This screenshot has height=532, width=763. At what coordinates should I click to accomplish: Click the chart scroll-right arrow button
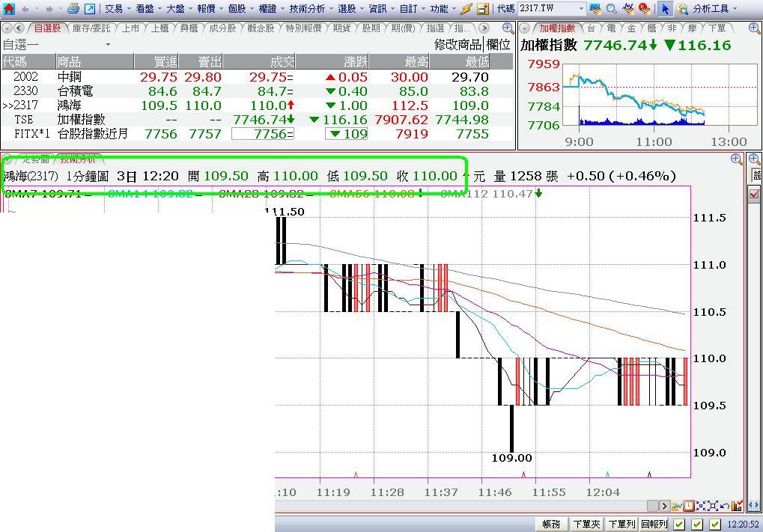(664, 507)
